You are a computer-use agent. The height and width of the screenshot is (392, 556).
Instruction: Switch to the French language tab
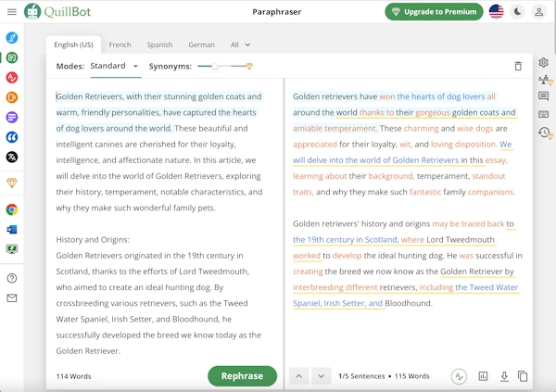point(120,44)
